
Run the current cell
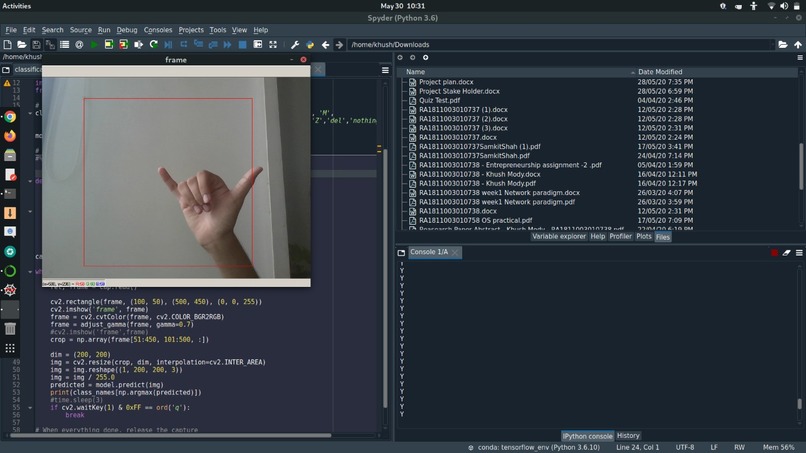tap(108, 45)
